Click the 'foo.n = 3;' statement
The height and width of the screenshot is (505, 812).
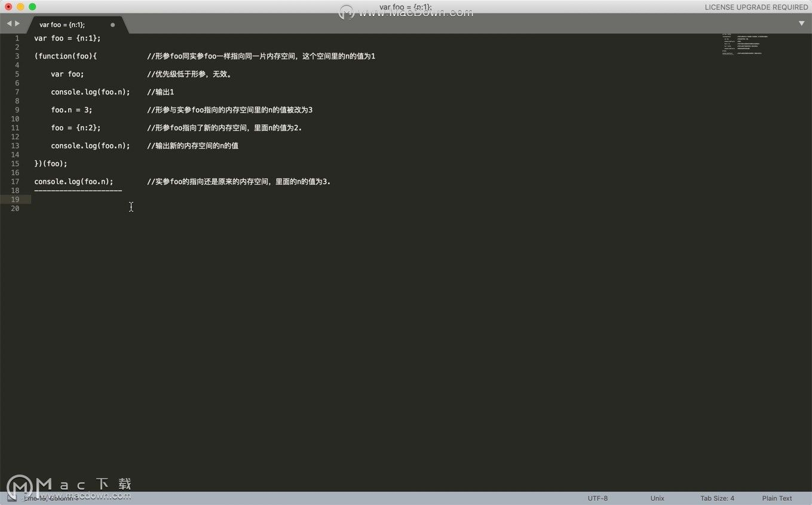coord(72,110)
